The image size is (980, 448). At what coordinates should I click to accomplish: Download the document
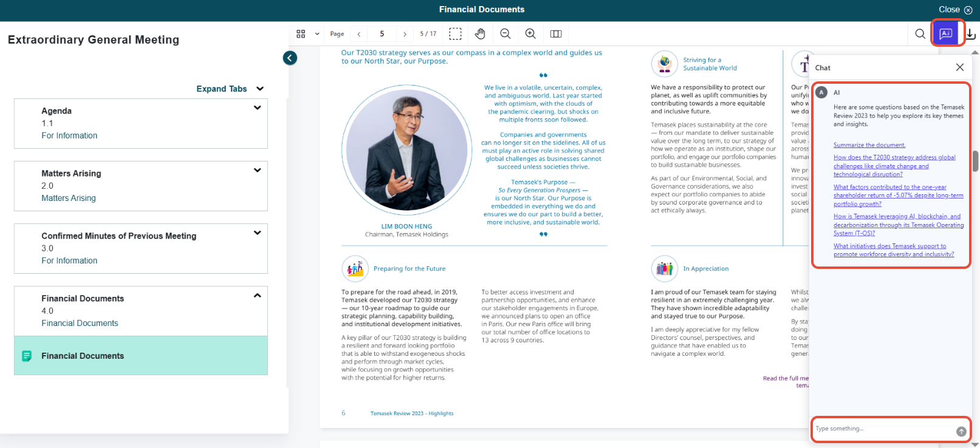(x=971, y=34)
